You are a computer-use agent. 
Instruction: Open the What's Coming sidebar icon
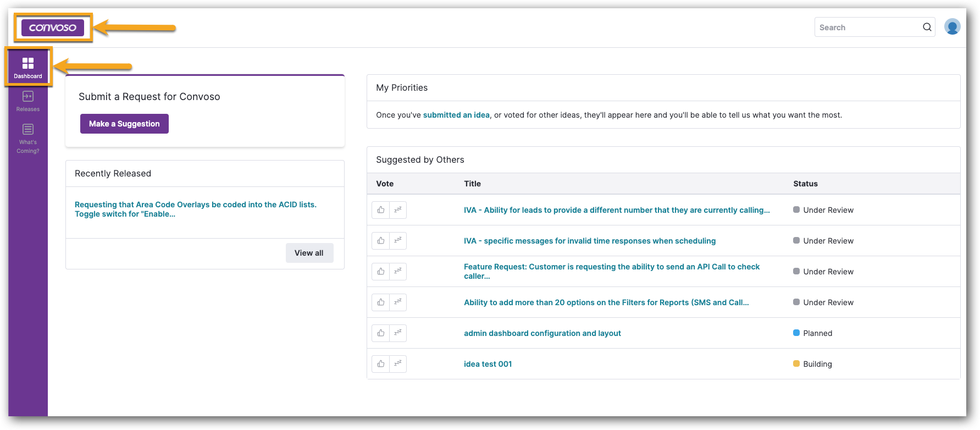(28, 137)
